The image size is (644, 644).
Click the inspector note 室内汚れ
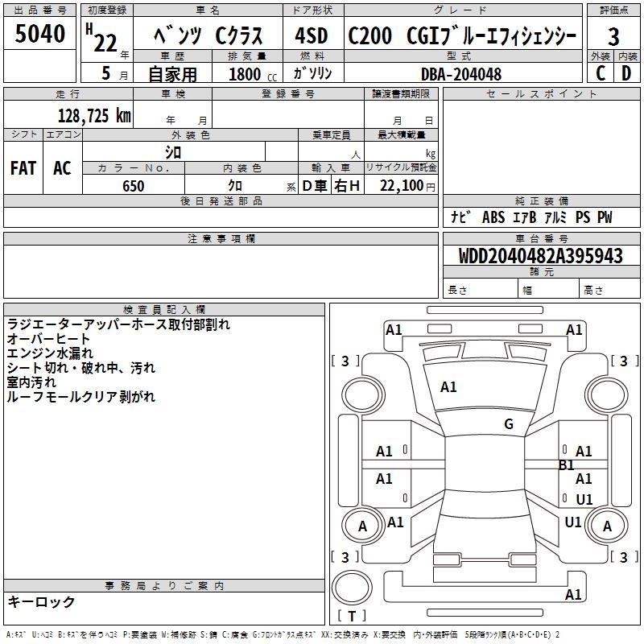pyautogui.click(x=31, y=382)
